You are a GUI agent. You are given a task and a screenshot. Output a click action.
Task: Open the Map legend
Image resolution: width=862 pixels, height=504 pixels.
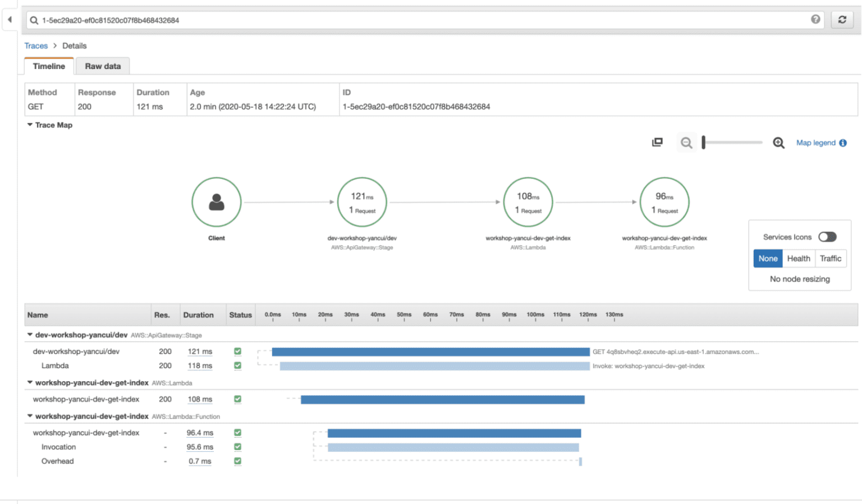[x=815, y=143]
